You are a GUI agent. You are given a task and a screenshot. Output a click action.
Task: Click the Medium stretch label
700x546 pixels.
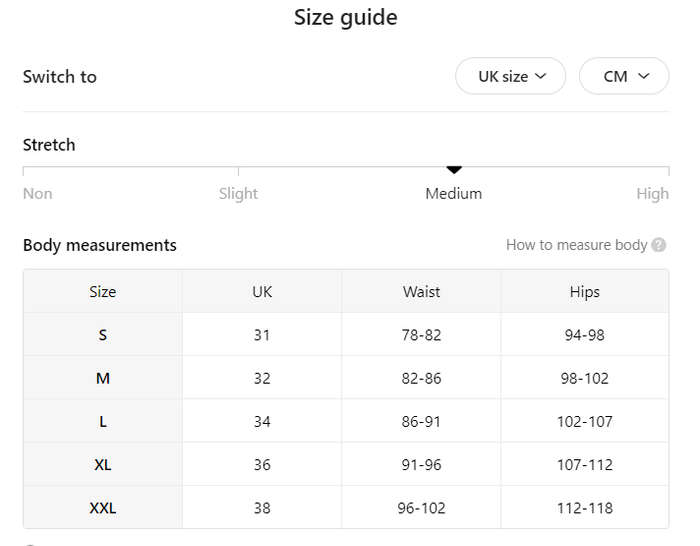454,193
